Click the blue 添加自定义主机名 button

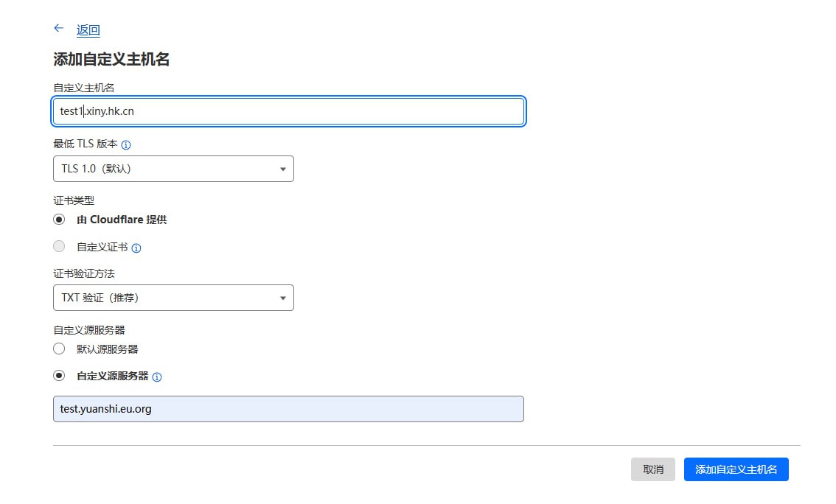(736, 469)
